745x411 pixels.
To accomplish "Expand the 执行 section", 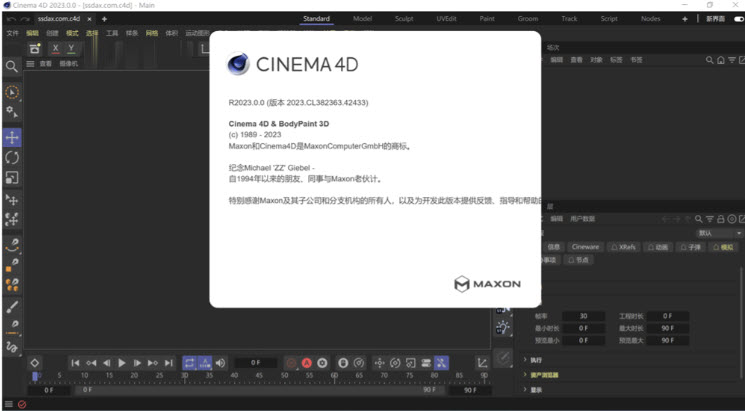I will [x=535, y=359].
